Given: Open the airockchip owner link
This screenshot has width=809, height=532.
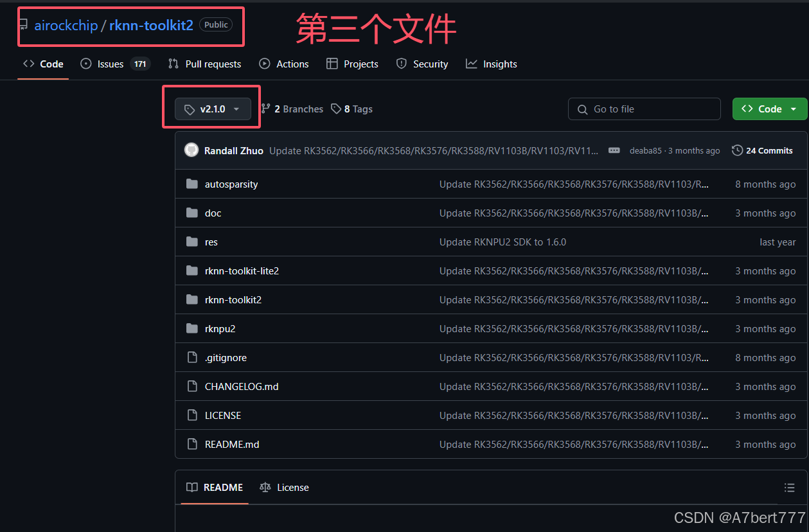Looking at the screenshot, I should (x=66, y=26).
